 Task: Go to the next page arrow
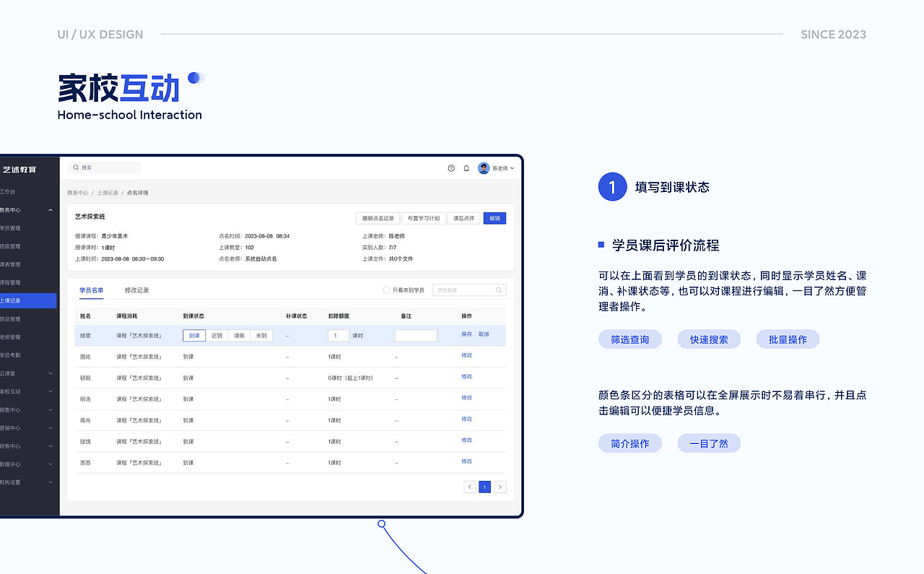(x=500, y=487)
